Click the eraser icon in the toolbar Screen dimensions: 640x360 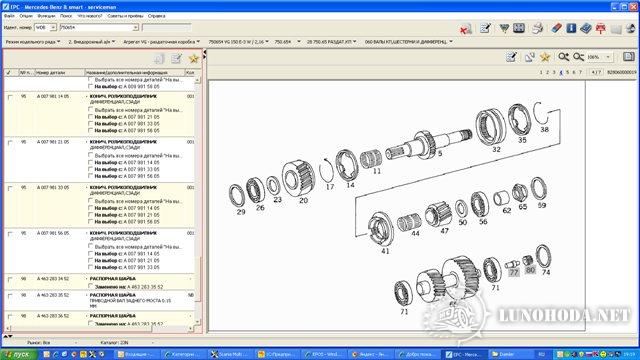coord(556,28)
